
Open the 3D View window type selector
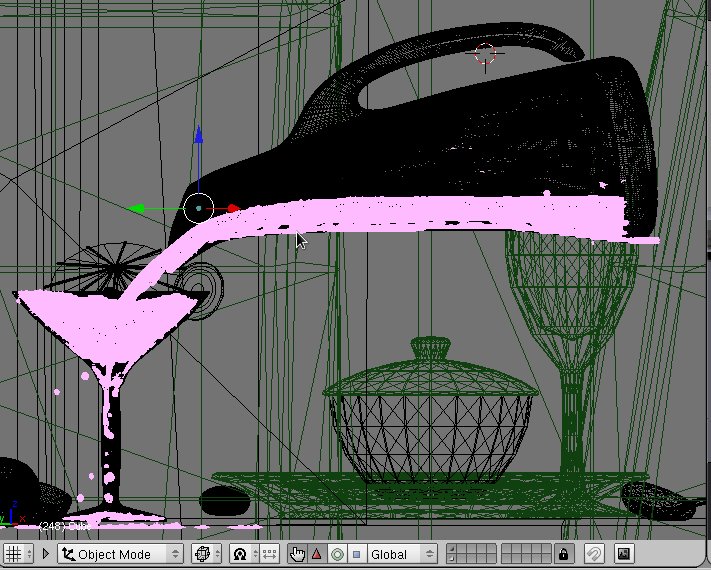[17, 554]
